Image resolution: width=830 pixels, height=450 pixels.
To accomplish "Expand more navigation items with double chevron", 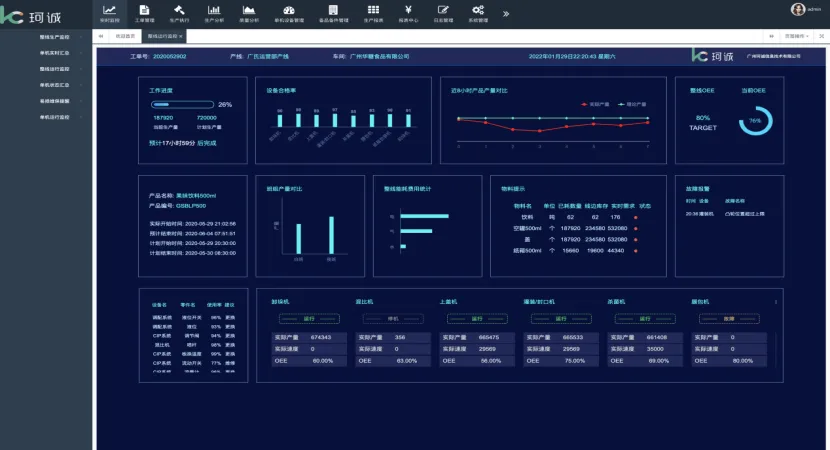I will pos(506,14).
